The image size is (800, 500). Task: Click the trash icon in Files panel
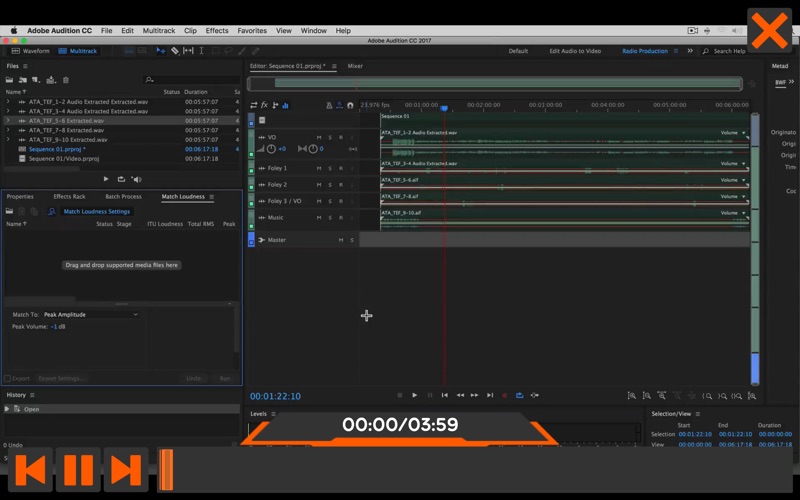(65, 80)
